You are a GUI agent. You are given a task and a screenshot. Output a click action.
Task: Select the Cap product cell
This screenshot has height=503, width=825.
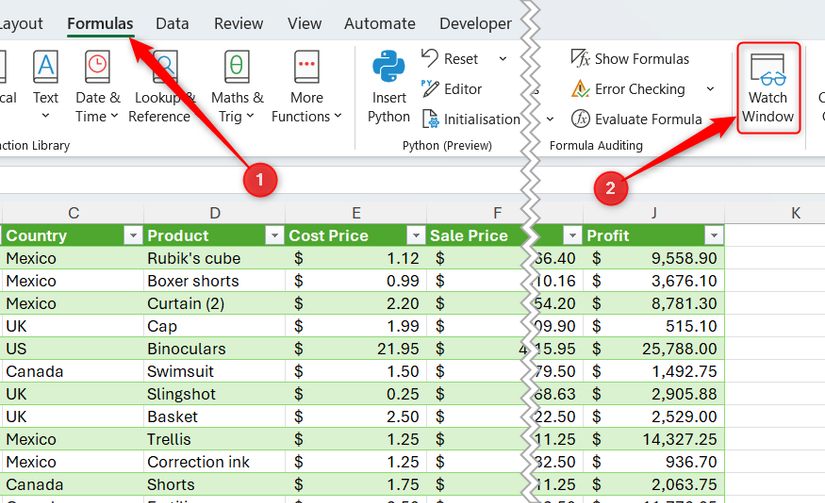pyautogui.click(x=215, y=326)
